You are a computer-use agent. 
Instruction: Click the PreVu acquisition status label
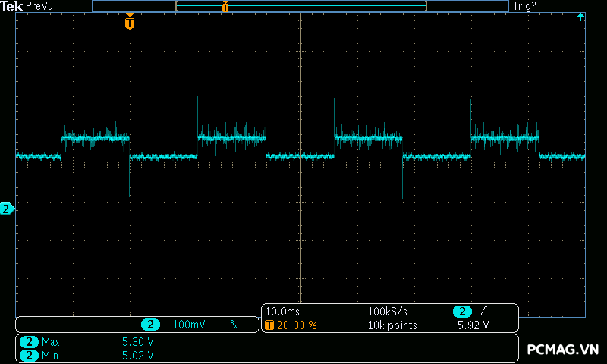coord(39,6)
